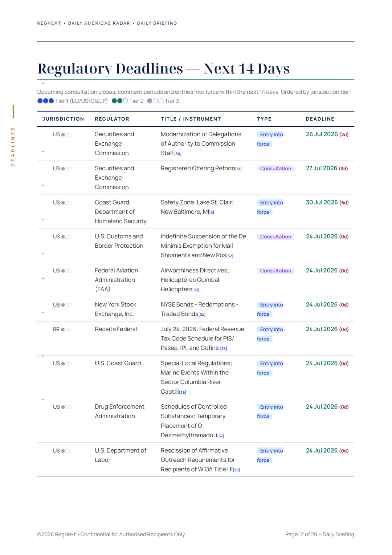Open footnote reference [30]
392x555 pixels.
click(178, 154)
